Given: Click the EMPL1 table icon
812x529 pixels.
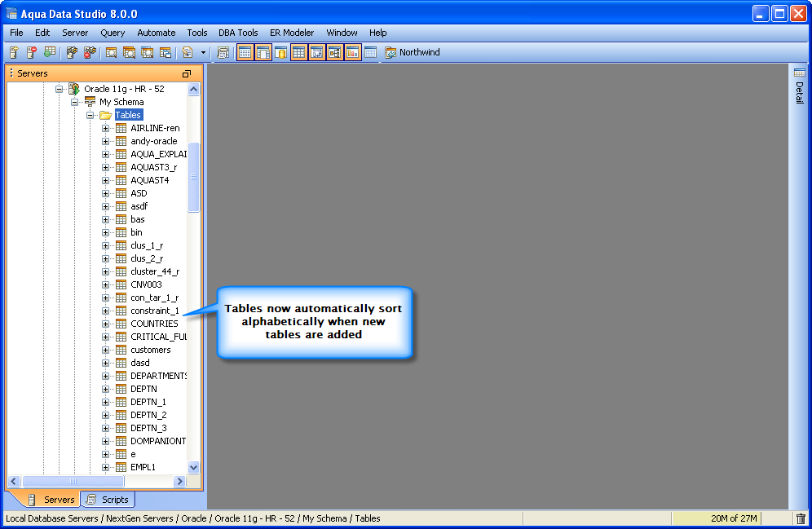Looking at the screenshot, I should 121,467.
